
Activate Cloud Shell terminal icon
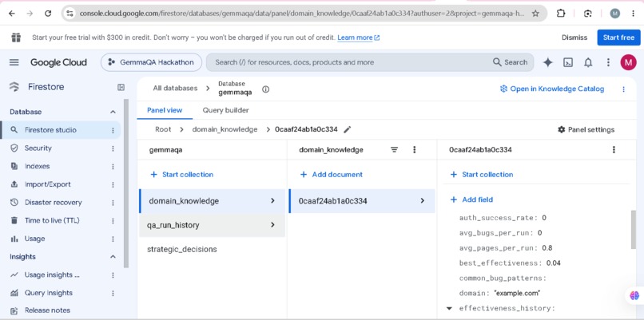click(x=568, y=62)
